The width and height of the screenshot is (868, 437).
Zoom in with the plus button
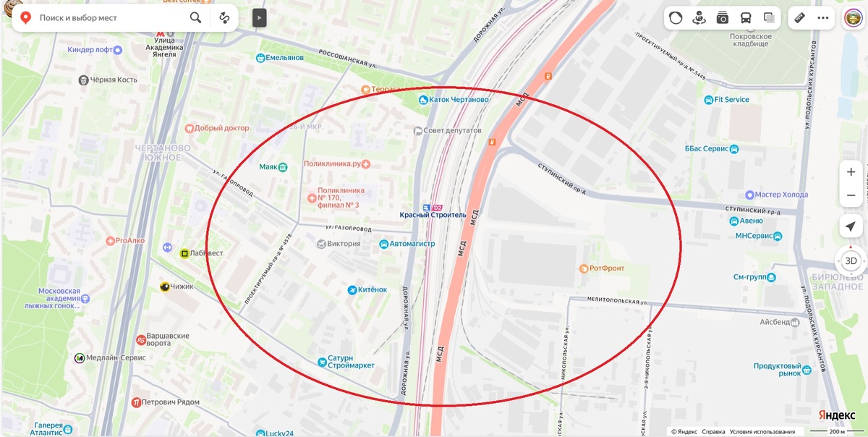851,172
